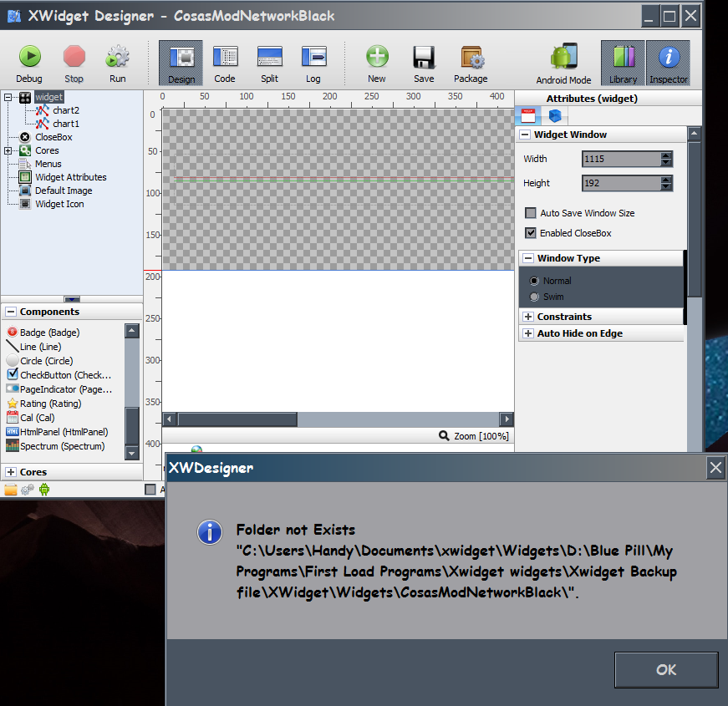This screenshot has width=728, height=706.
Task: Click the canvas horizontal scrollbar thumb
Action: 237,419
